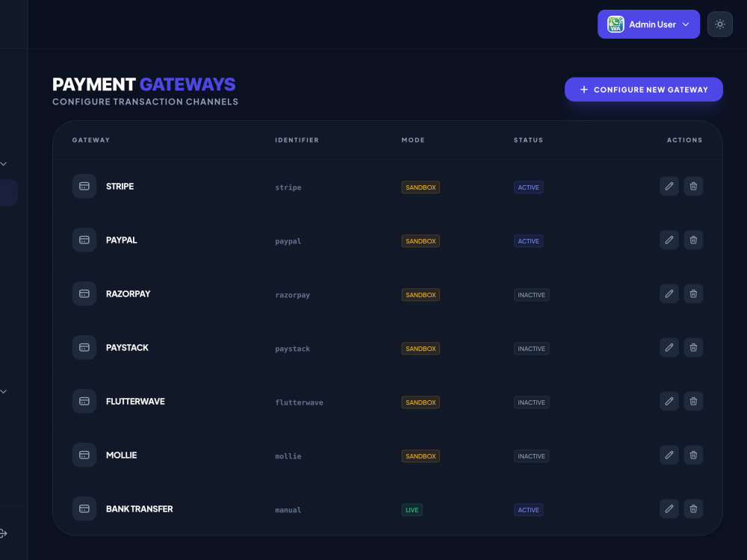Screen dimensions: 747x560
Task: Delete the Mollie gateway
Action: pos(693,455)
